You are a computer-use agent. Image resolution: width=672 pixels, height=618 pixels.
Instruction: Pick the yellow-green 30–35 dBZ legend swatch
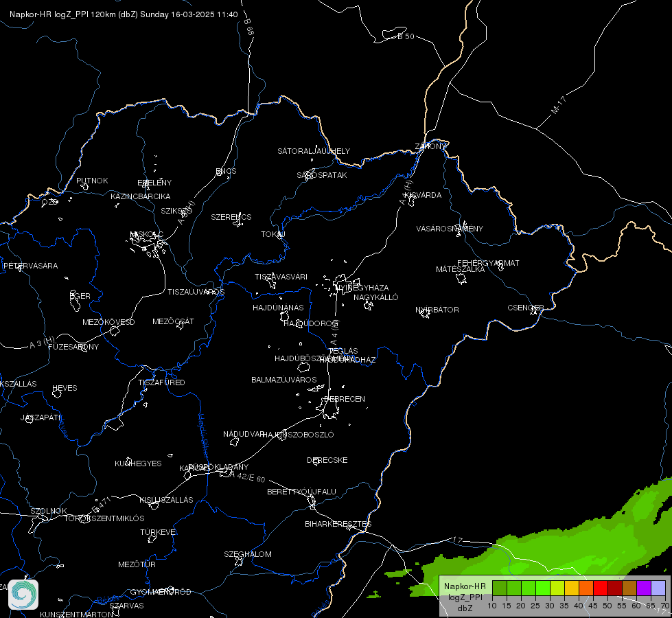(557, 588)
